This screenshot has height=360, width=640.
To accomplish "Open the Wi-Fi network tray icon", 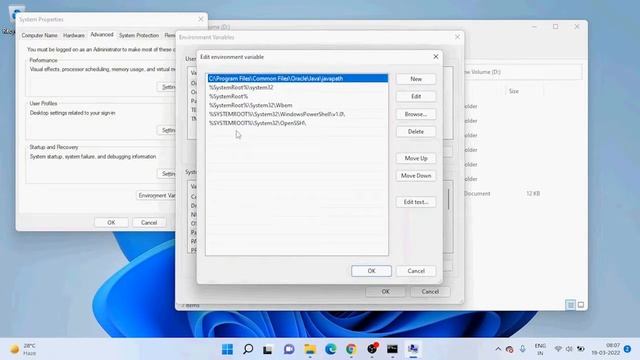I will point(558,349).
